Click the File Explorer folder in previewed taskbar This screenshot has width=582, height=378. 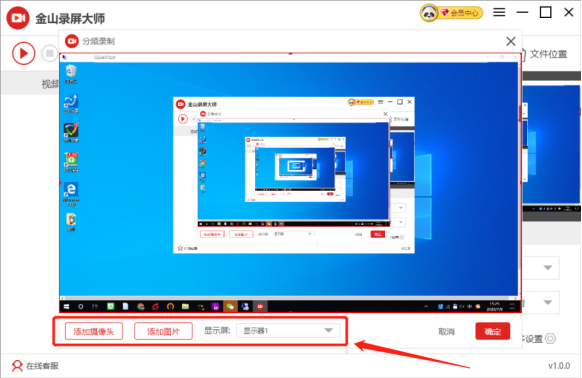point(185,306)
